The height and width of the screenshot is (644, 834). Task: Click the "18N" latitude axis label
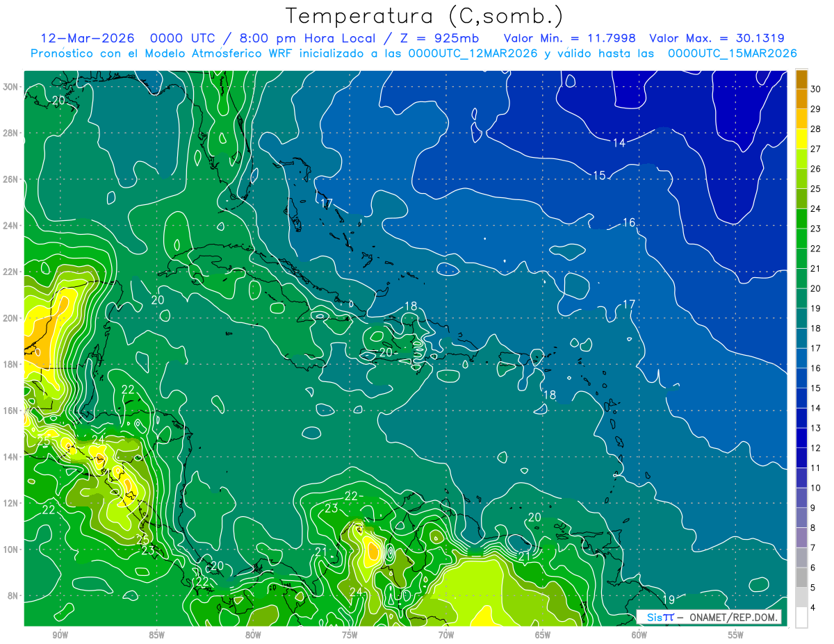point(10,364)
